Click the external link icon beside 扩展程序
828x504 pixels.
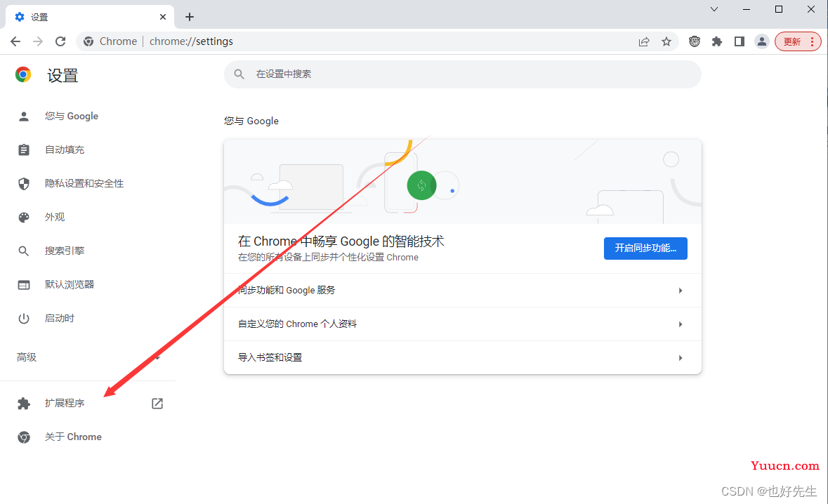coord(157,404)
